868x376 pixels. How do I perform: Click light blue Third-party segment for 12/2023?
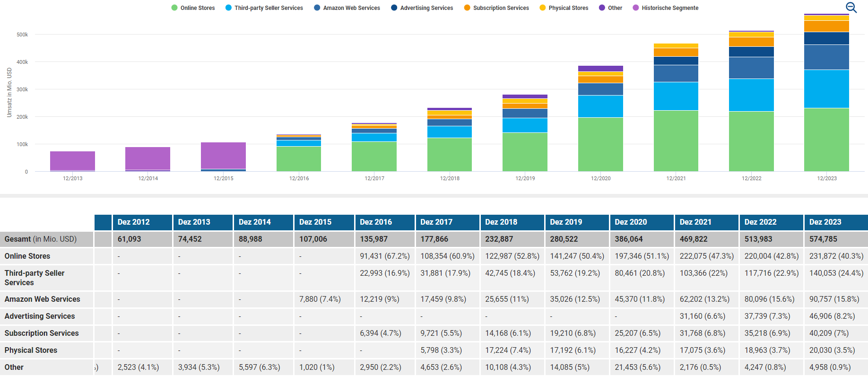tap(826, 89)
